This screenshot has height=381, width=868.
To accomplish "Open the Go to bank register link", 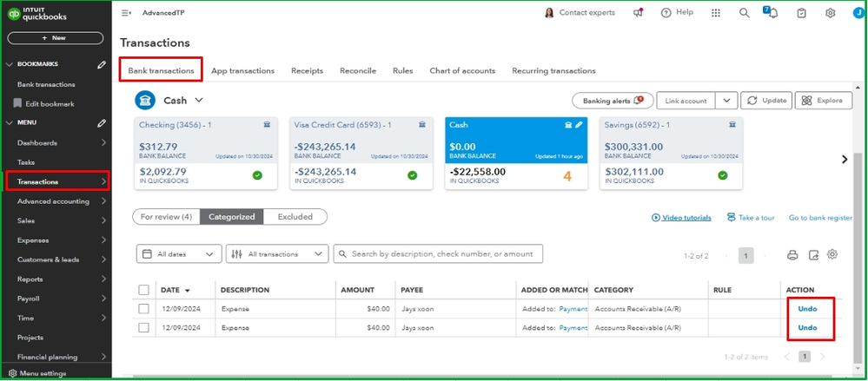I will coord(820,218).
